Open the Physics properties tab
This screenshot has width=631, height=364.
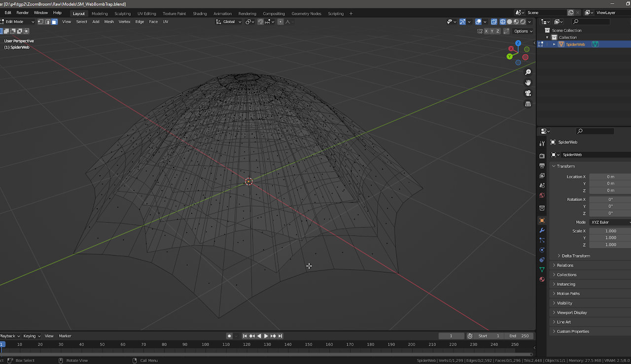(x=542, y=250)
